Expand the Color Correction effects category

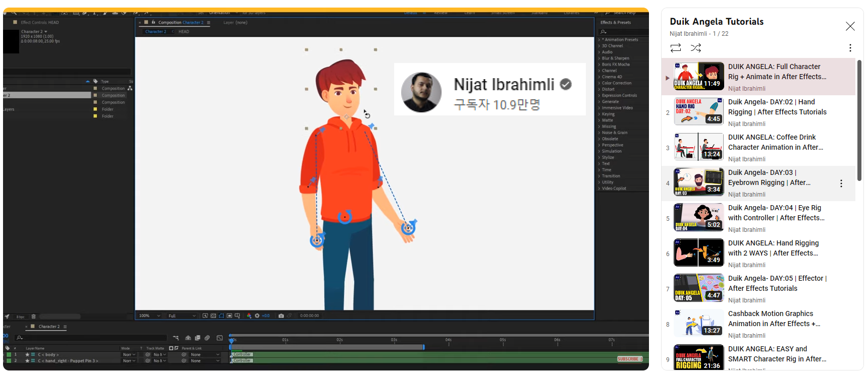click(600, 83)
